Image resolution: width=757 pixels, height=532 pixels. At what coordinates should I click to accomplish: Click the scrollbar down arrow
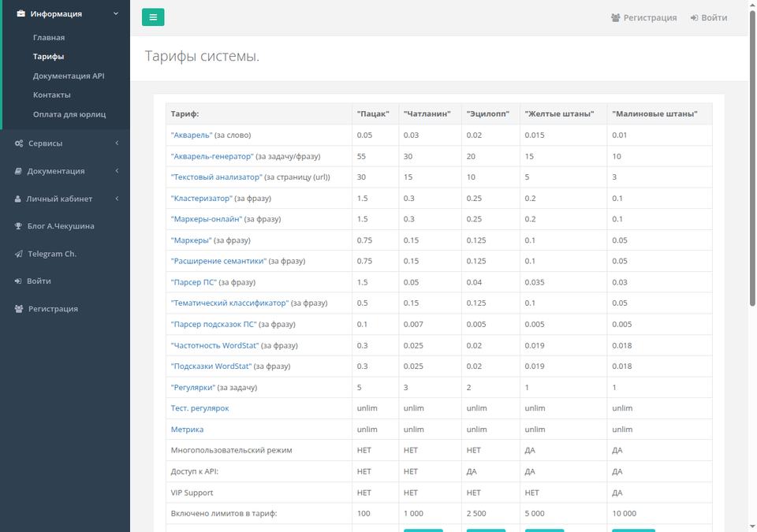(x=752, y=526)
